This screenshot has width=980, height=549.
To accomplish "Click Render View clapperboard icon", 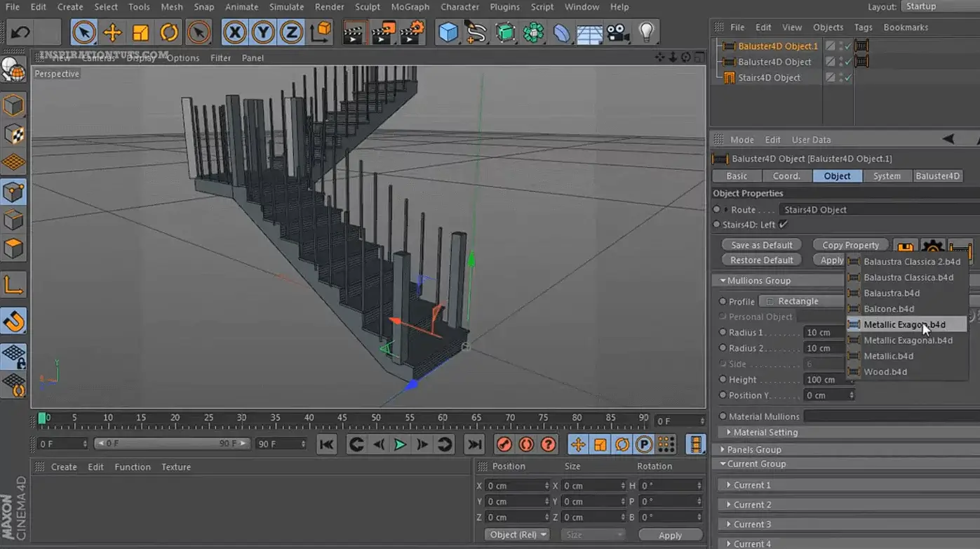I will 356,32.
